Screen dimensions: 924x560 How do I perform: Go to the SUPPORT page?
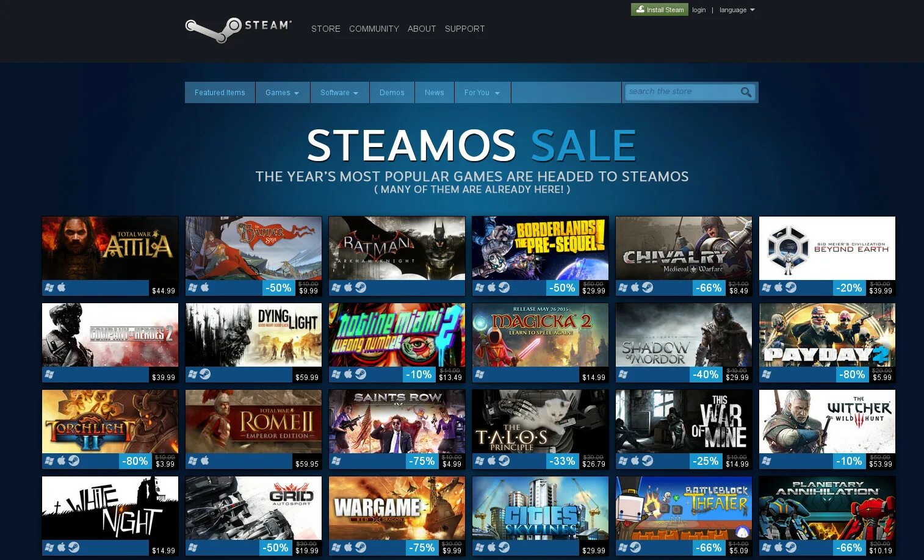point(465,29)
